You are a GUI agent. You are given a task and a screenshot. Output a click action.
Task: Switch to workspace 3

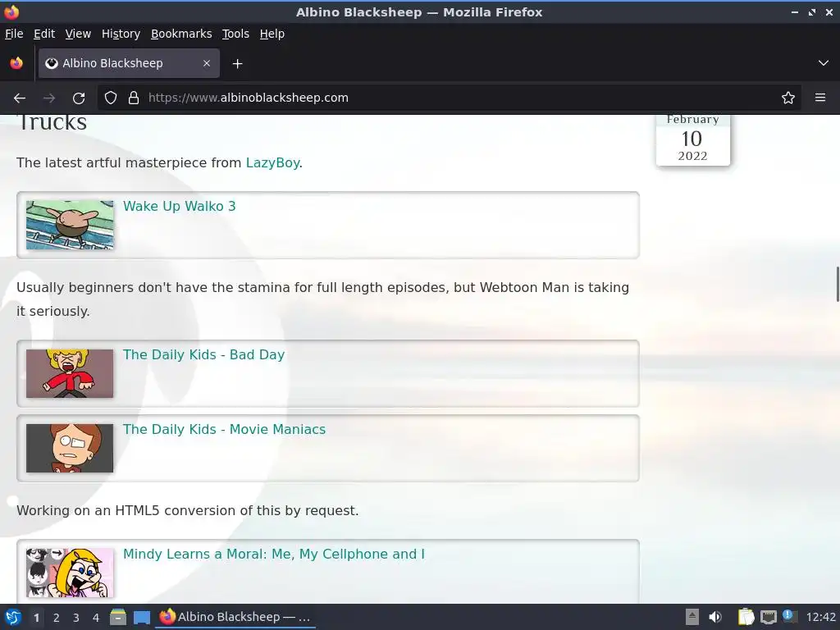76,618
